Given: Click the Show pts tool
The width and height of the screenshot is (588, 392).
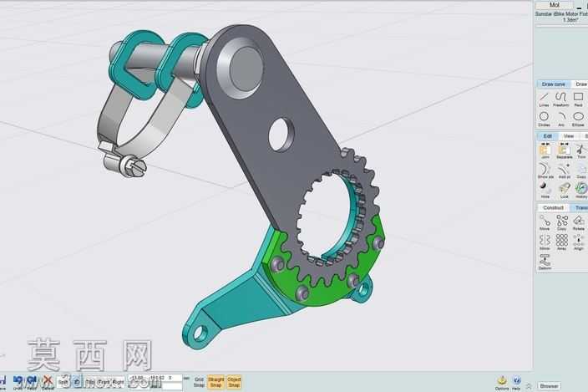Looking at the screenshot, I should click(x=545, y=171).
